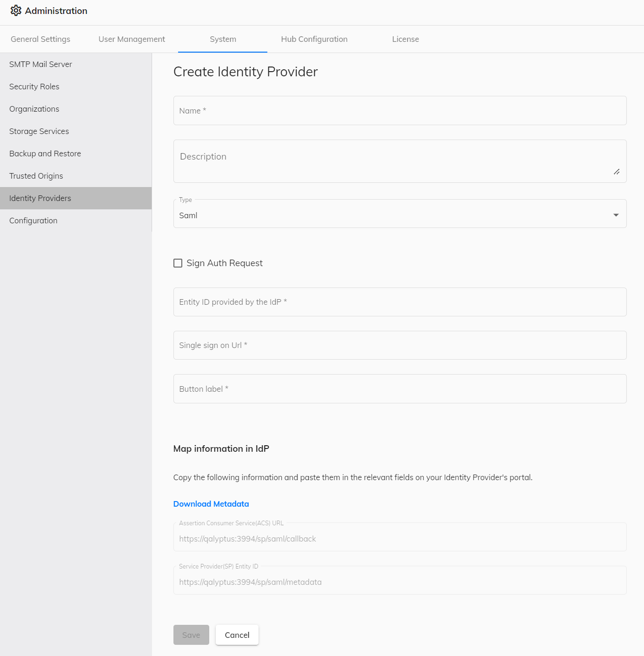Click the disabled Save button

(191, 635)
